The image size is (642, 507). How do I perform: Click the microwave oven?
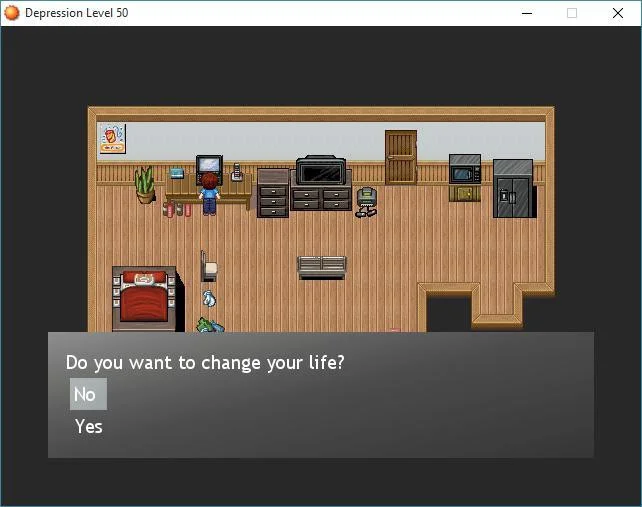pos(465,169)
